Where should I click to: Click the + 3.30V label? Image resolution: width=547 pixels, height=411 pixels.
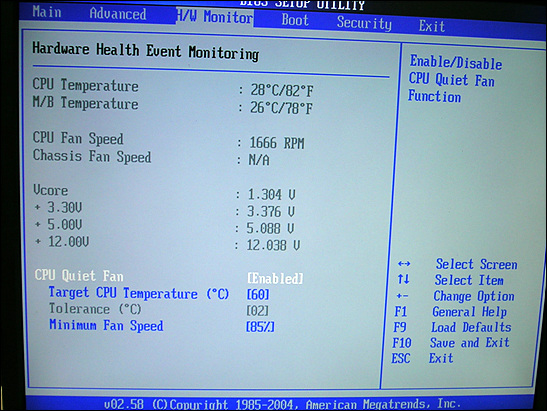pos(58,207)
